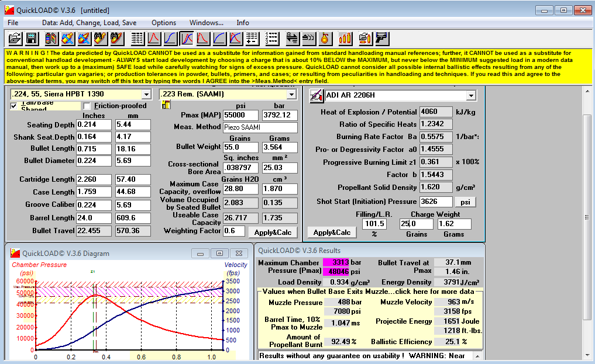Open the Windows... menu

207,23
